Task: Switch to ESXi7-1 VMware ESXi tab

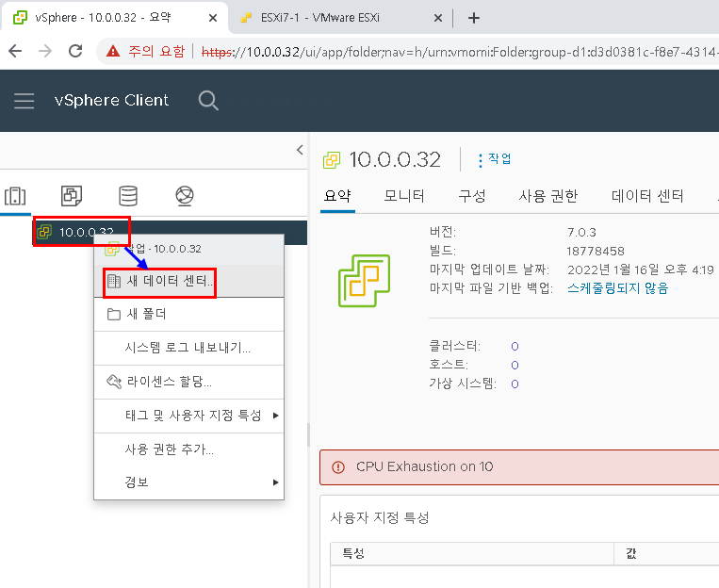Action: pos(340,18)
